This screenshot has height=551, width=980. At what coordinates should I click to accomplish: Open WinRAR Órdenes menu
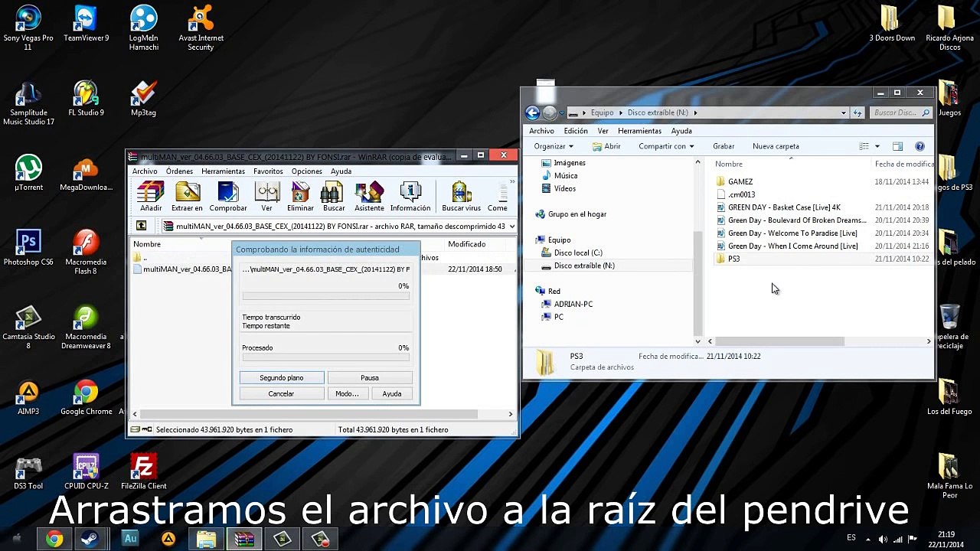point(179,171)
